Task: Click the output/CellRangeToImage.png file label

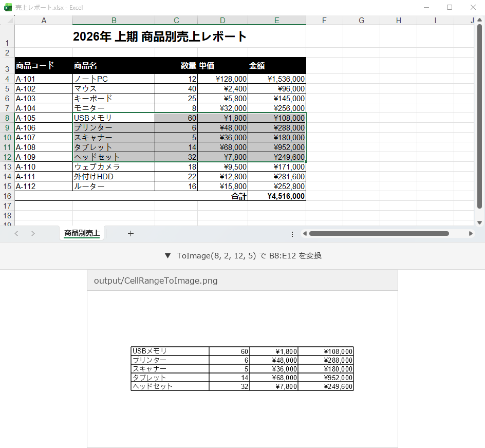Action: [x=156, y=281]
